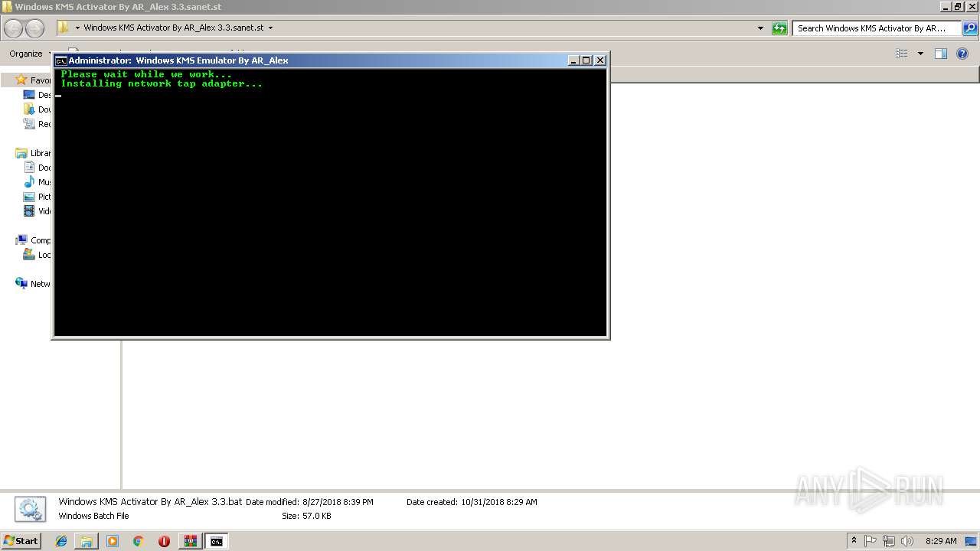
Task: Open Desktop in the navigation pane
Action: coord(37,95)
